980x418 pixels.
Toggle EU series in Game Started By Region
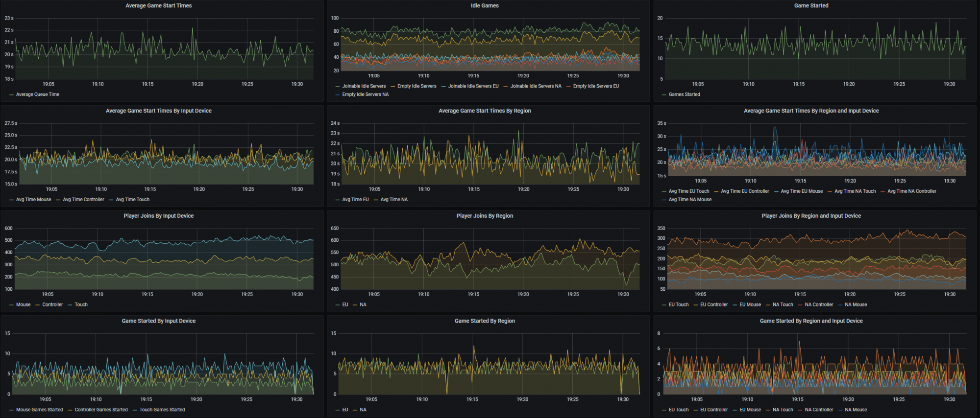(345, 410)
